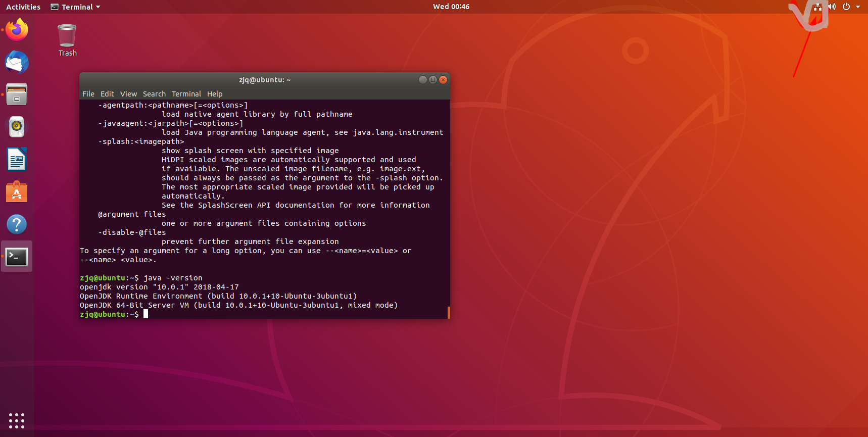Click the terminal scrollbar thumb
The width and height of the screenshot is (868, 437).
[449, 312]
